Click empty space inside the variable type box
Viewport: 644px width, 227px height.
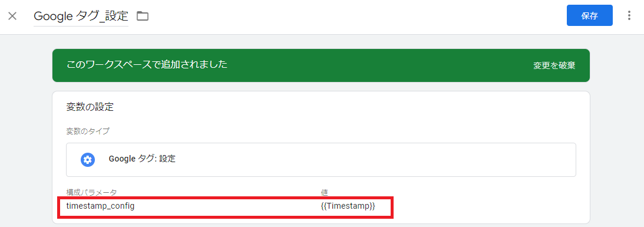point(369,160)
